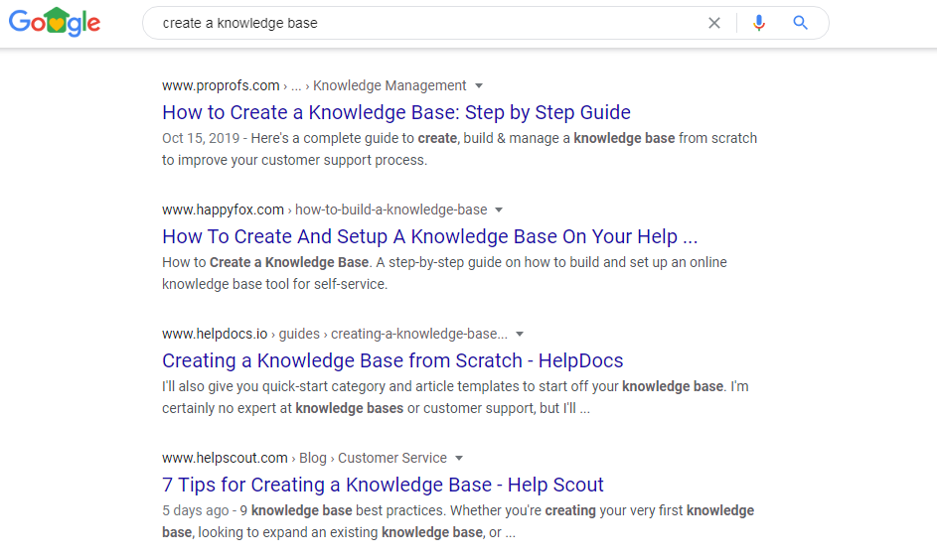This screenshot has width=937, height=560.
Task: Click the Google logo
Action: pyautogui.click(x=55, y=22)
